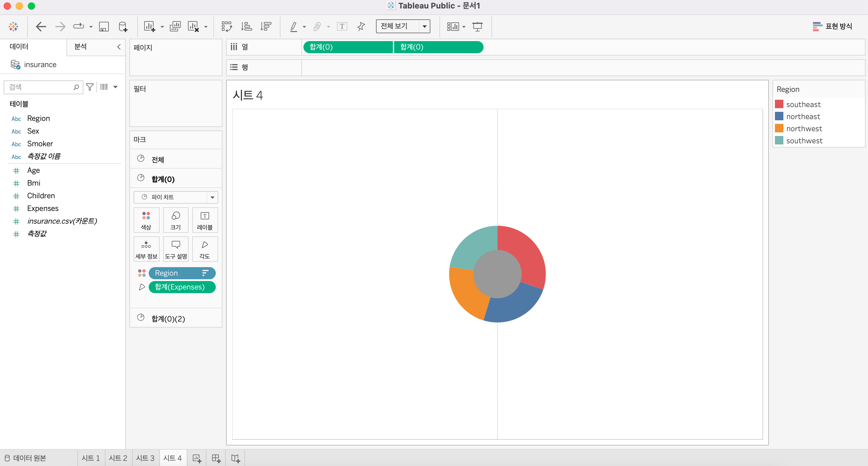Toggle mark labels with the T icon
The width and height of the screenshot is (868, 466).
pyautogui.click(x=342, y=26)
